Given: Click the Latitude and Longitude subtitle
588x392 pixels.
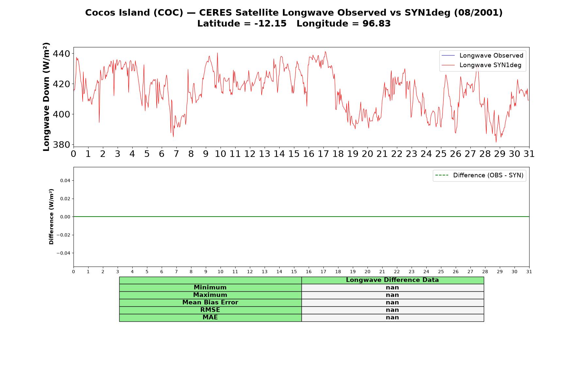Looking at the screenshot, I should pyautogui.click(x=294, y=24).
